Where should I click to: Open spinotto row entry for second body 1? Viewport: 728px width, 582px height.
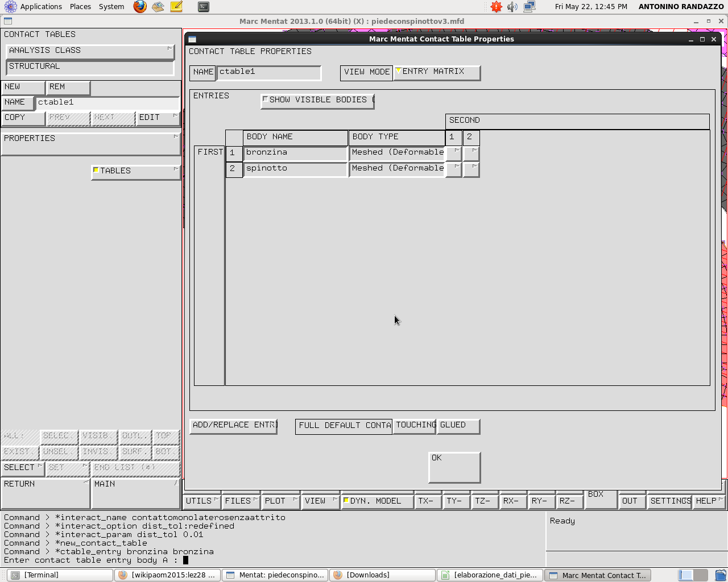[x=453, y=169]
